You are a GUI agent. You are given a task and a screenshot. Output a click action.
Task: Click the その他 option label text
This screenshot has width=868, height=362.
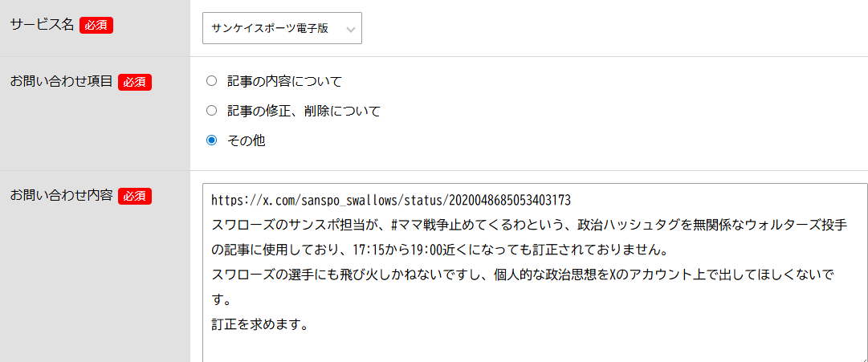(x=247, y=140)
